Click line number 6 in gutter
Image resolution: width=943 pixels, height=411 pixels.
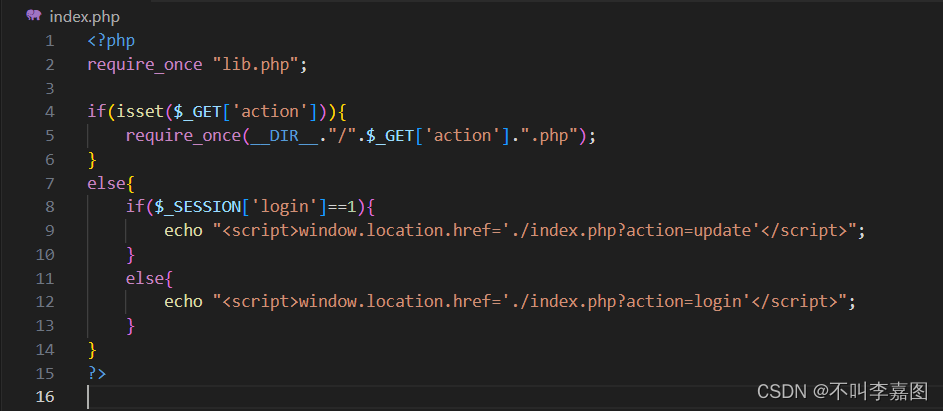49,160
